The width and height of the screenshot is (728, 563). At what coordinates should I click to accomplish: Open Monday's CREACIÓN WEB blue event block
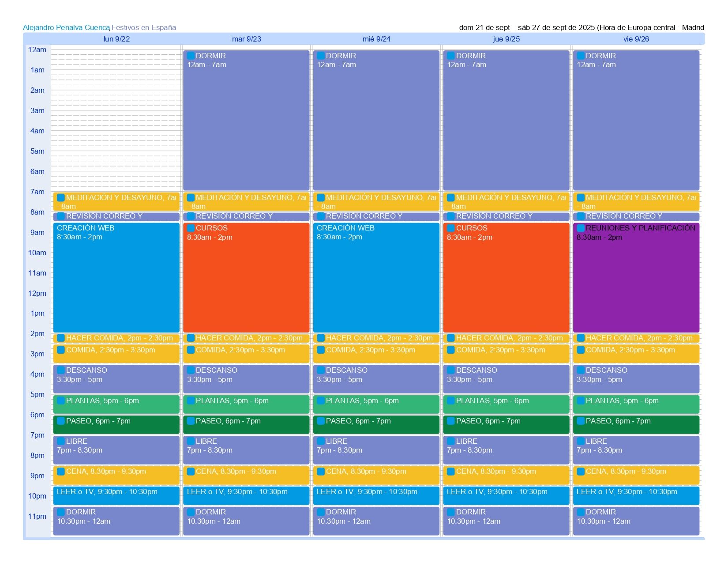tap(116, 277)
